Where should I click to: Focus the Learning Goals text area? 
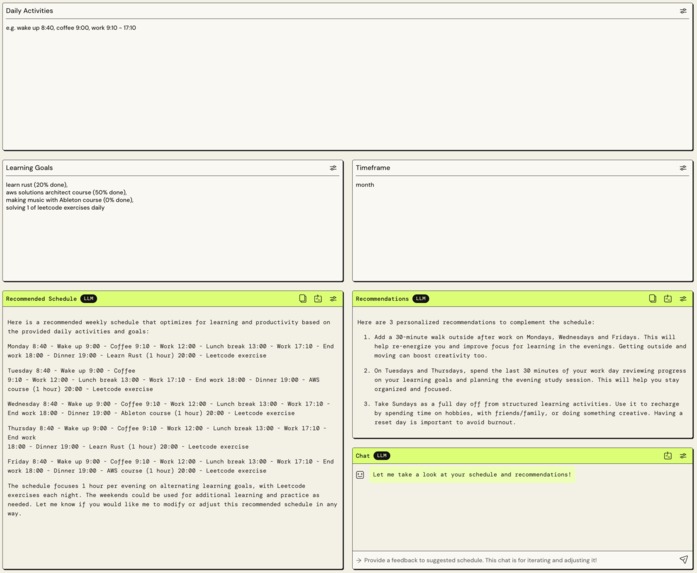pos(172,229)
